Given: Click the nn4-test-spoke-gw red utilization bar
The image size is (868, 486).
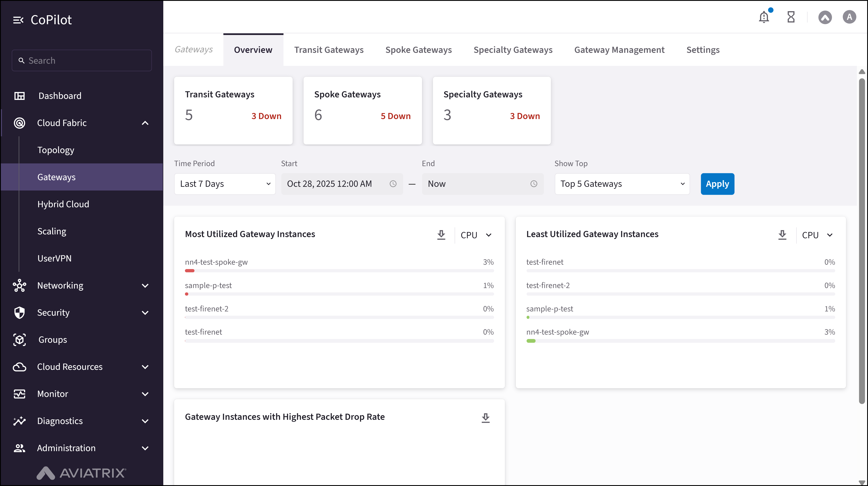Looking at the screenshot, I should [x=190, y=270].
